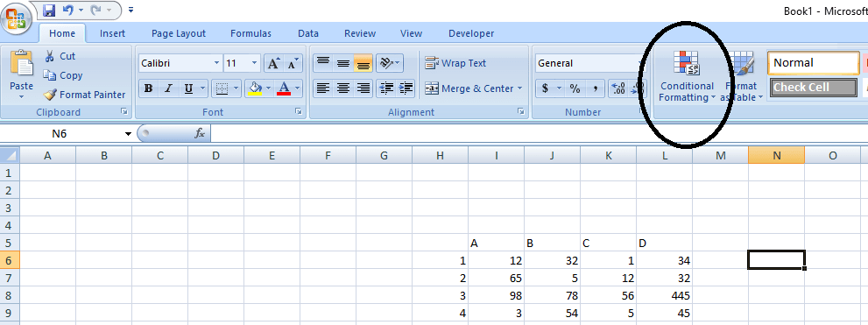Click the Select All corner button
This screenshot has width=868, height=325.
tap(10, 156)
